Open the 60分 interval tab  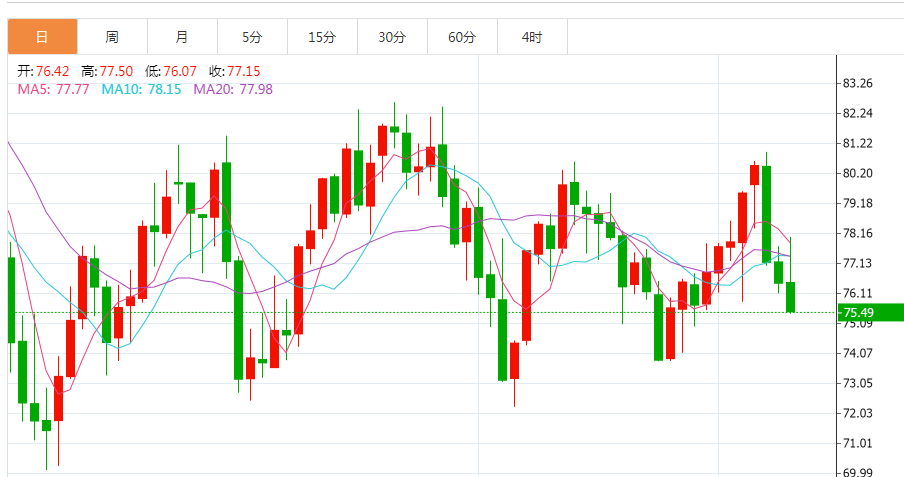(462, 37)
